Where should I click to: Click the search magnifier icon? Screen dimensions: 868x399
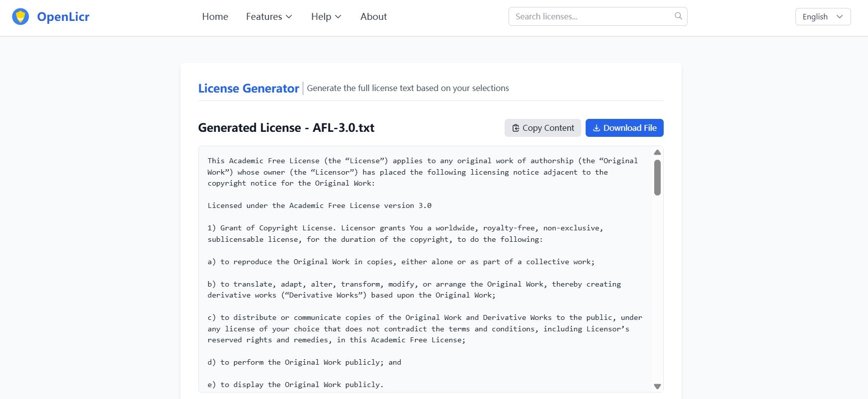click(x=678, y=16)
